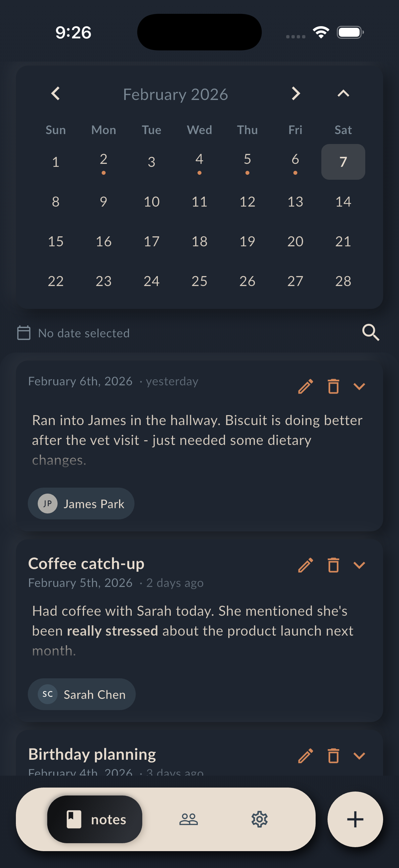Select February 7th on the calendar
The width and height of the screenshot is (399, 868).
(x=343, y=162)
